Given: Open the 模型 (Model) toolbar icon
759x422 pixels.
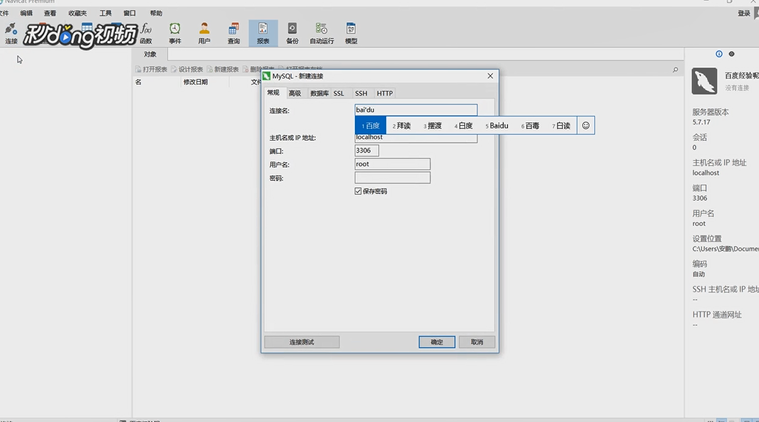Looking at the screenshot, I should [x=351, y=33].
